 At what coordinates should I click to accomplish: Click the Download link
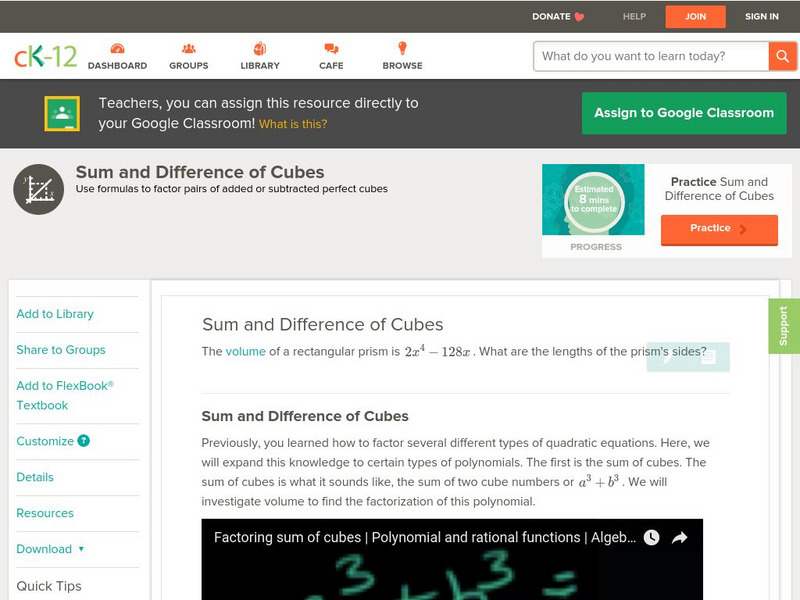pos(44,549)
